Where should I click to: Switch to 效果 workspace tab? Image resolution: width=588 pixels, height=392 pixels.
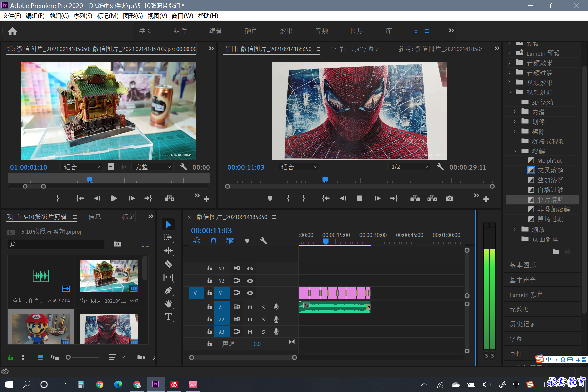pyautogui.click(x=286, y=31)
